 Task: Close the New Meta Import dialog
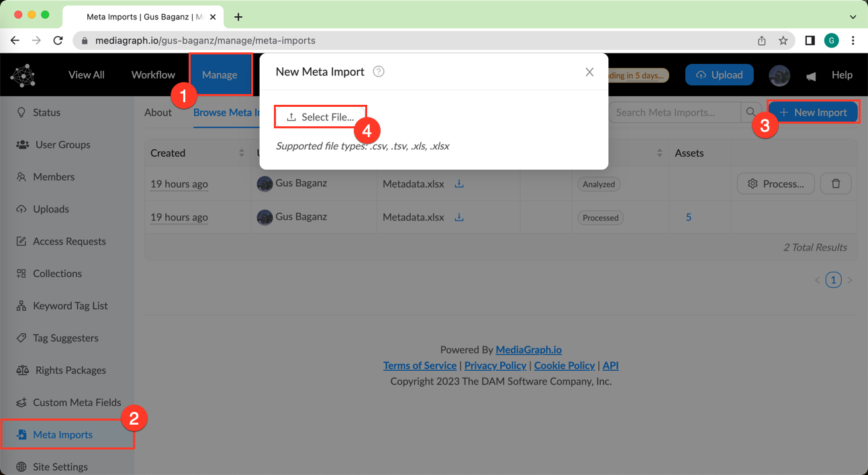click(589, 72)
